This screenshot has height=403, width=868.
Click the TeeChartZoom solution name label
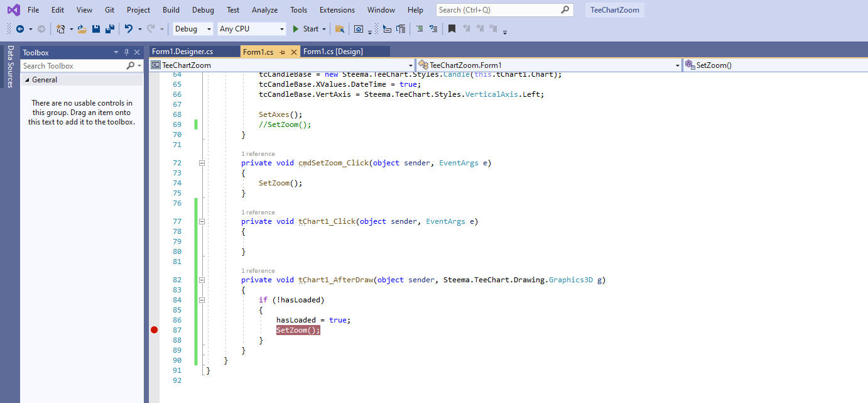click(615, 9)
